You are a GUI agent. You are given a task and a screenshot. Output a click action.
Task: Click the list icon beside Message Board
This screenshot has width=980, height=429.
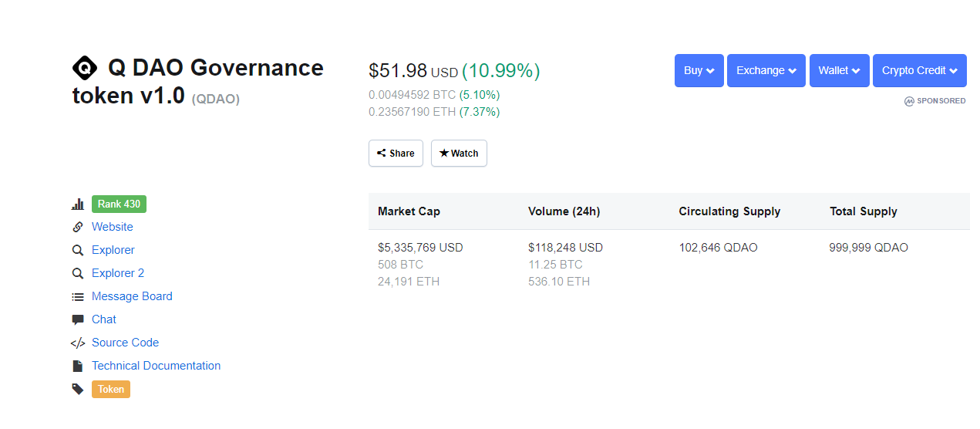78,296
